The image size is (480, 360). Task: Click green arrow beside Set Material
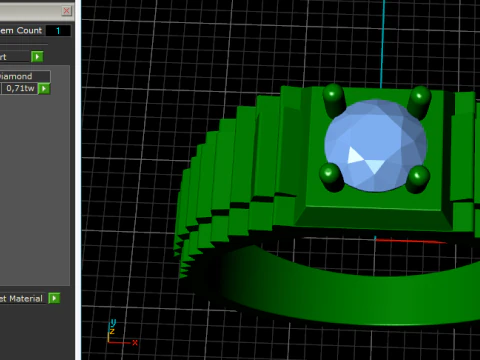click(54, 298)
